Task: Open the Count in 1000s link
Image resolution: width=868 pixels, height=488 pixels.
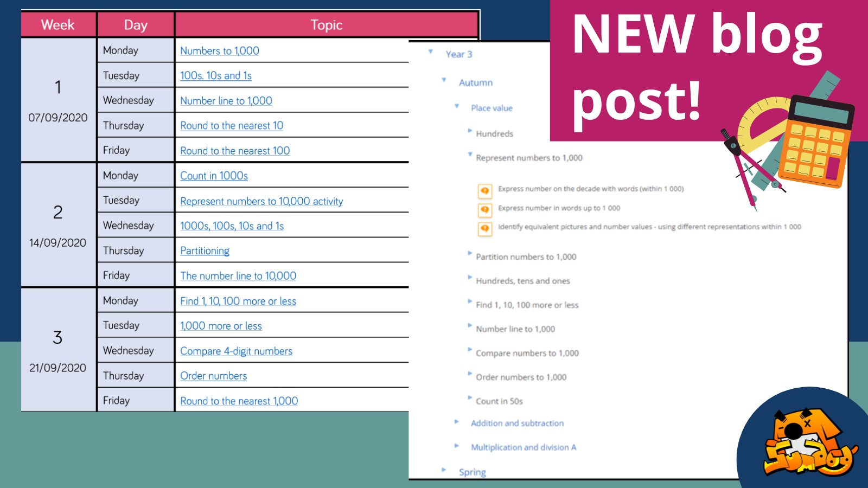Action: [214, 176]
